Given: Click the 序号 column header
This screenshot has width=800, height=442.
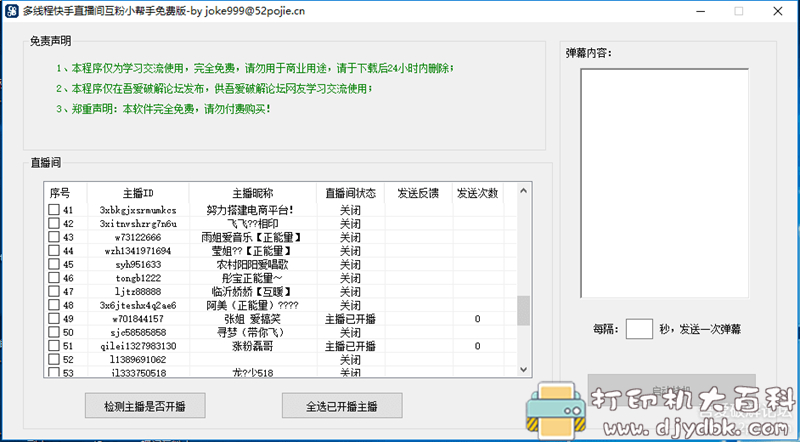Looking at the screenshot, I should coord(65,193).
